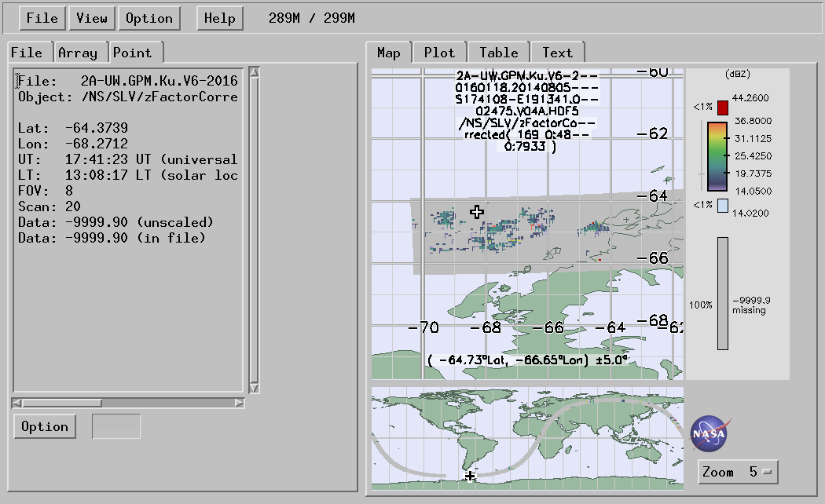Click the NASA logo icon
Image resolution: width=825 pixels, height=504 pixels.
pos(709,433)
